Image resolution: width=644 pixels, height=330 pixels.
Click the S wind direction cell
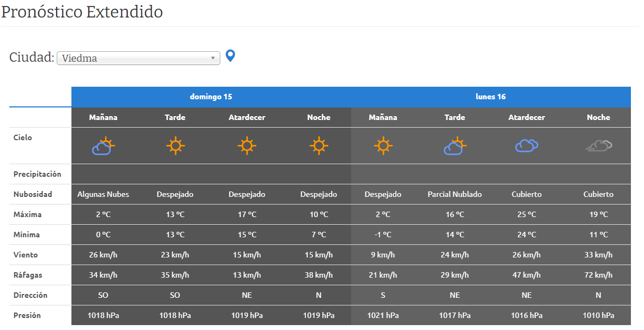point(383,295)
